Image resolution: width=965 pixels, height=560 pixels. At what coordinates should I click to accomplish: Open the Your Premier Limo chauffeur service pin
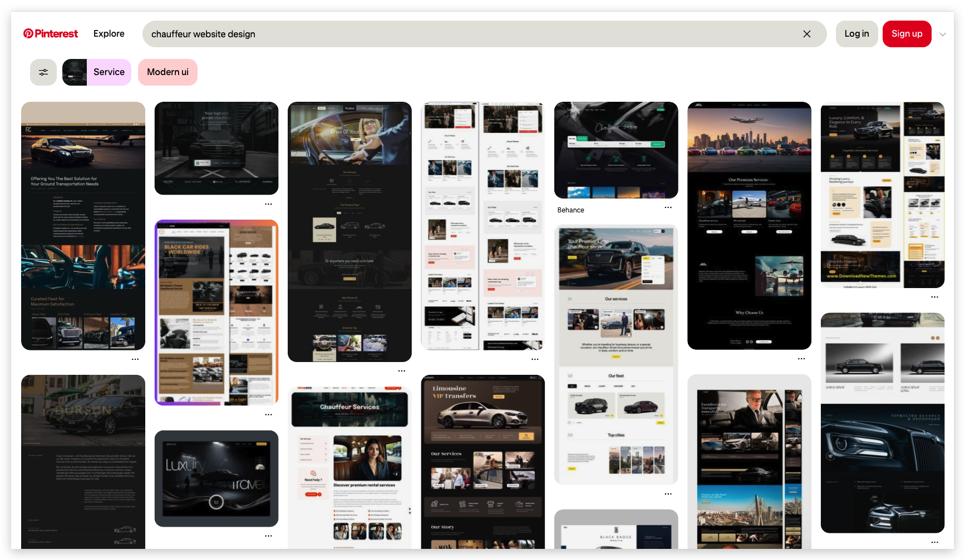(x=616, y=355)
